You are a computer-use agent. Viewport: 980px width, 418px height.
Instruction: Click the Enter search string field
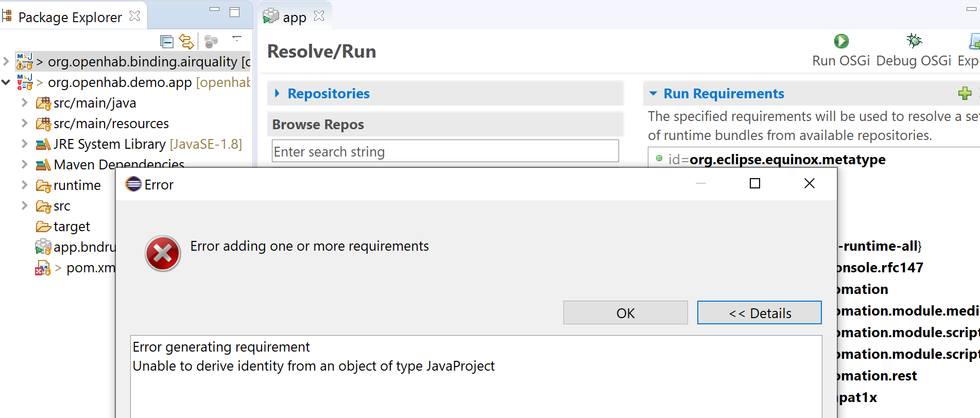pos(445,152)
